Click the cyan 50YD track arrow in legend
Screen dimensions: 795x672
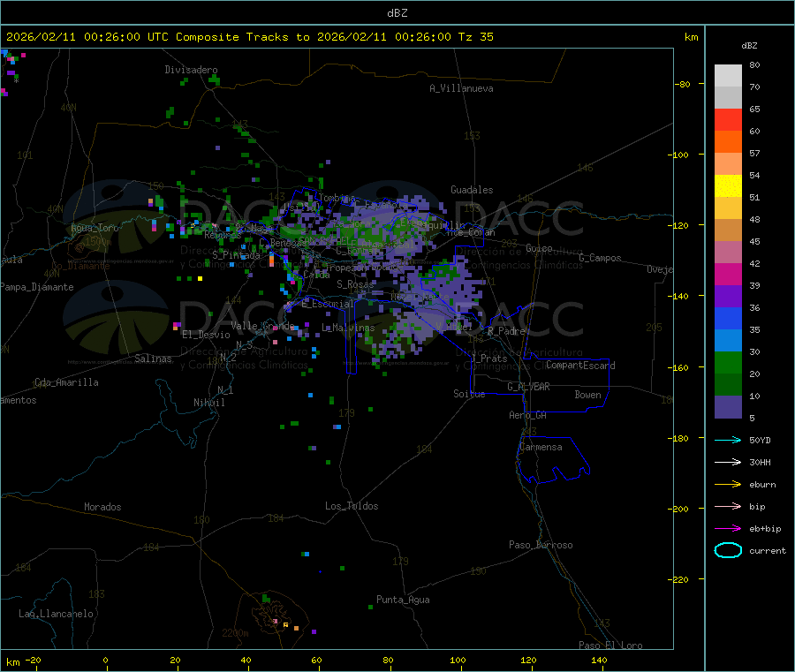point(728,440)
